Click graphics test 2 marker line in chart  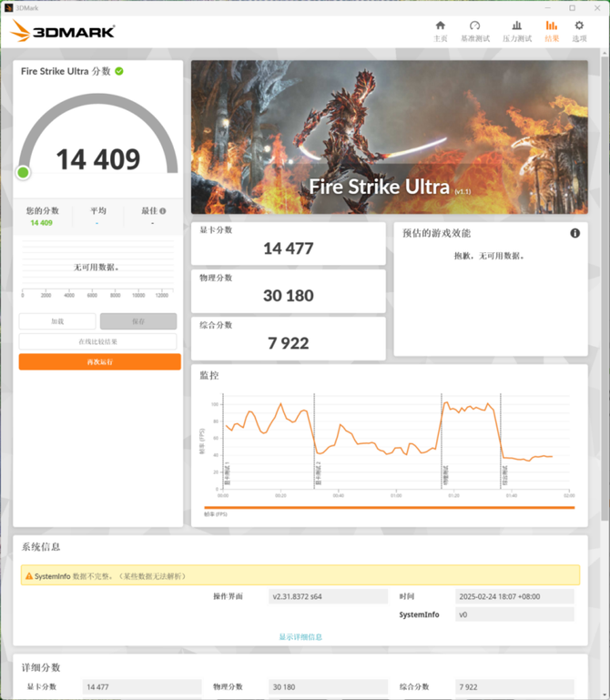click(314, 441)
